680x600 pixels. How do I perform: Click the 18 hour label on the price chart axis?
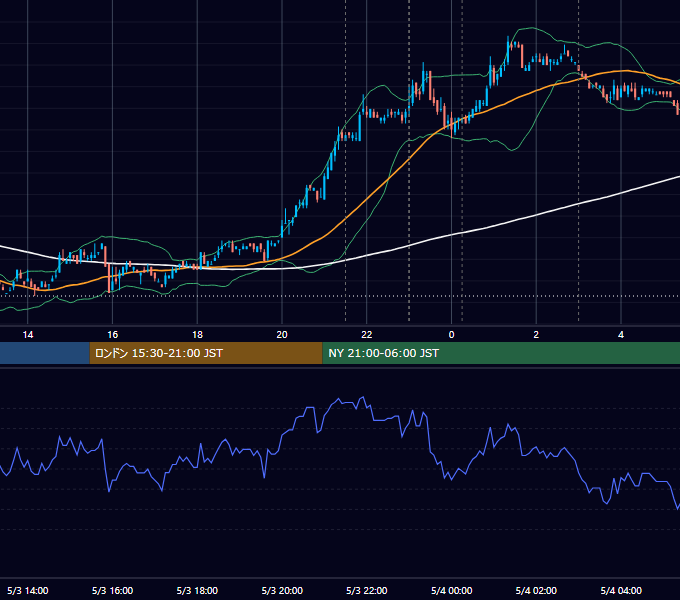pyautogui.click(x=197, y=335)
